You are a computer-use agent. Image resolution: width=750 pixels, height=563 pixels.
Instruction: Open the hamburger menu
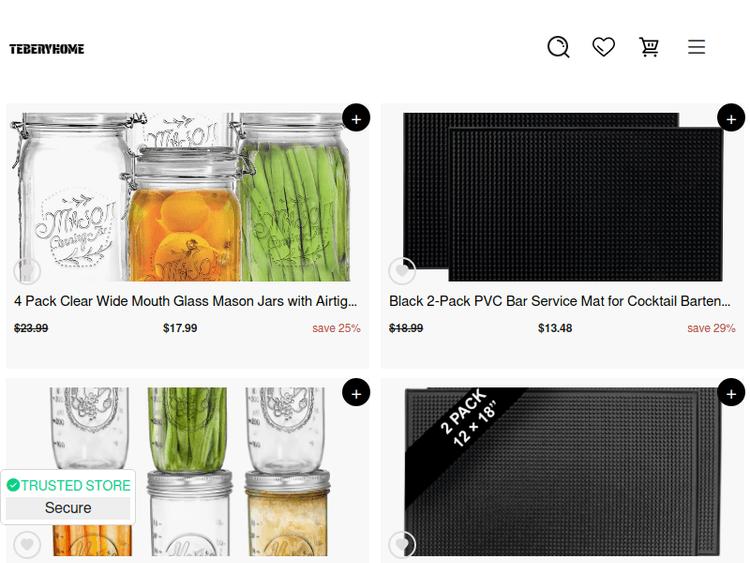tap(697, 47)
